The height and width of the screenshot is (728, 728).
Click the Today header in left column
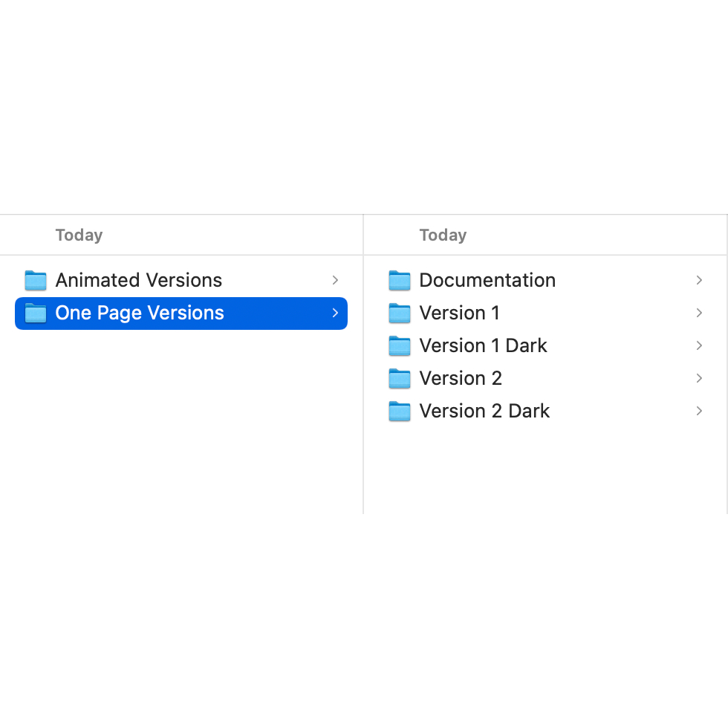[79, 235]
